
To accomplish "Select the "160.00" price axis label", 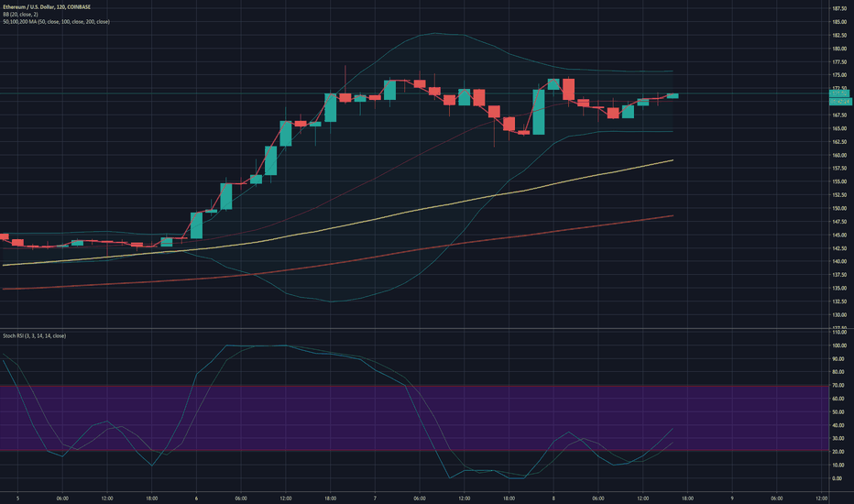I will [839, 155].
